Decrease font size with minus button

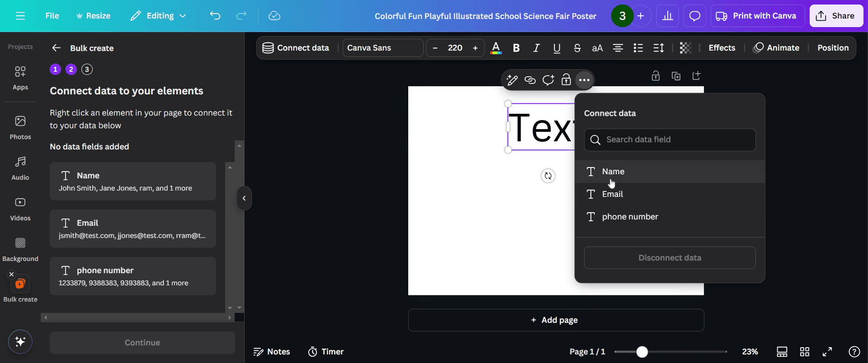pos(435,48)
